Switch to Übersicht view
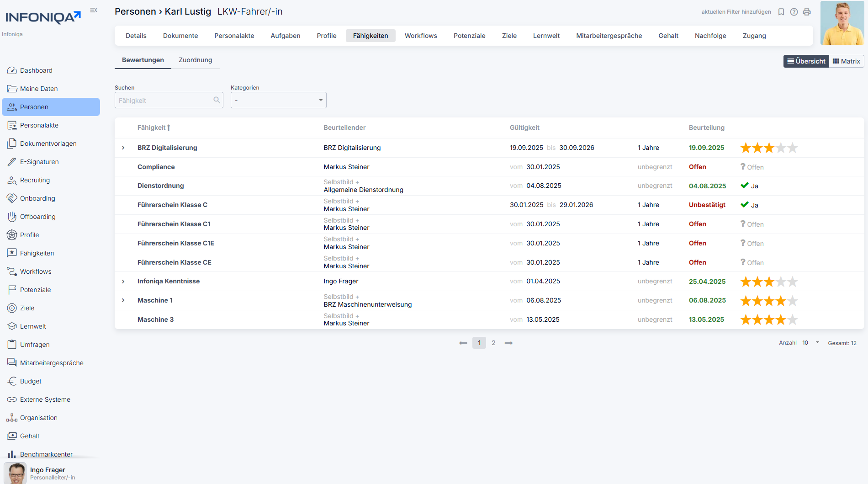This screenshot has width=868, height=484. pos(806,61)
